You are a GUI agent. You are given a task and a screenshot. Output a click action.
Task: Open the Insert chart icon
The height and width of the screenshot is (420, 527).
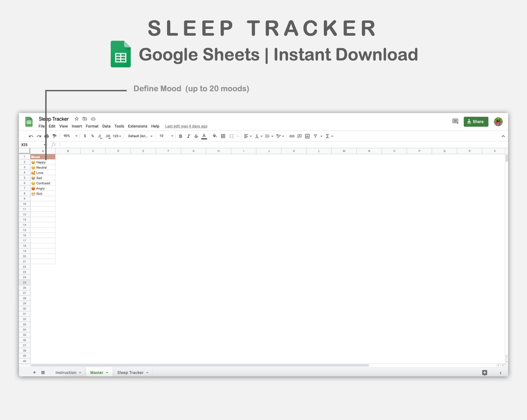tap(307, 136)
